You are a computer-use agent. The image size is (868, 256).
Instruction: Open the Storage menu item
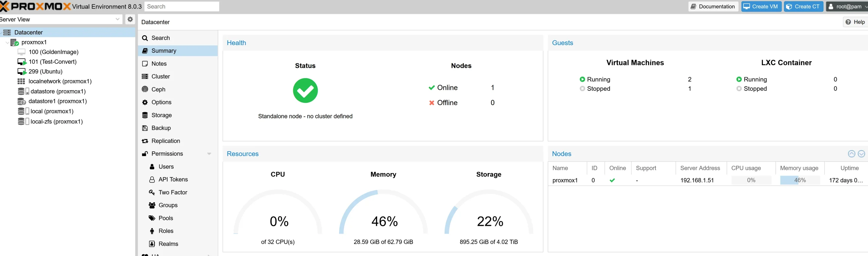pyautogui.click(x=161, y=115)
